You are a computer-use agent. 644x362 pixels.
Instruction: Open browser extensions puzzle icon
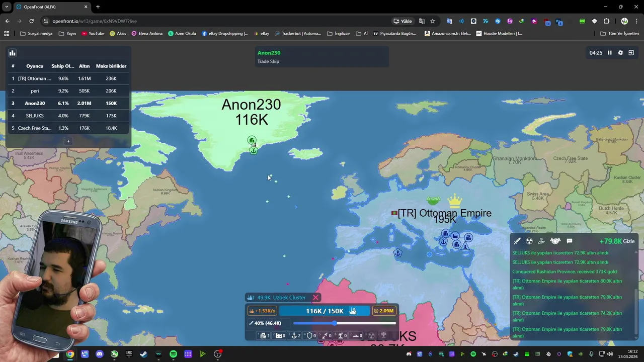point(606,21)
